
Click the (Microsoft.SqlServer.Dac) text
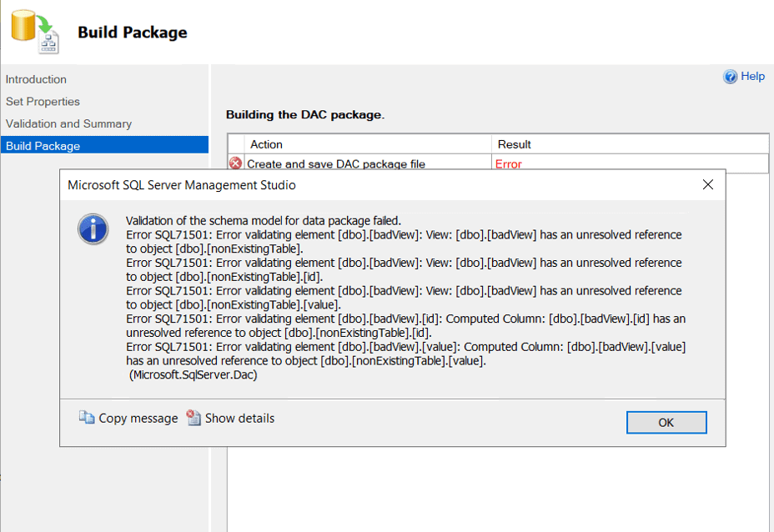(193, 375)
